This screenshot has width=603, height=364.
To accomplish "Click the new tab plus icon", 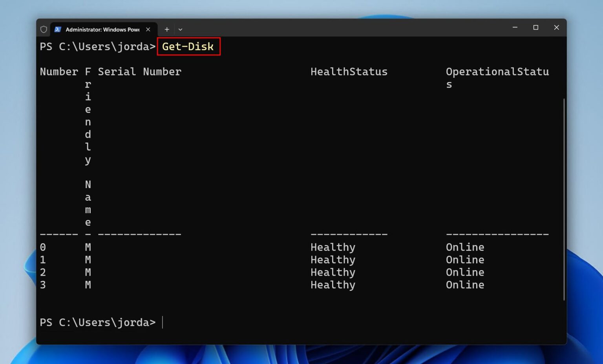I will 166,29.
